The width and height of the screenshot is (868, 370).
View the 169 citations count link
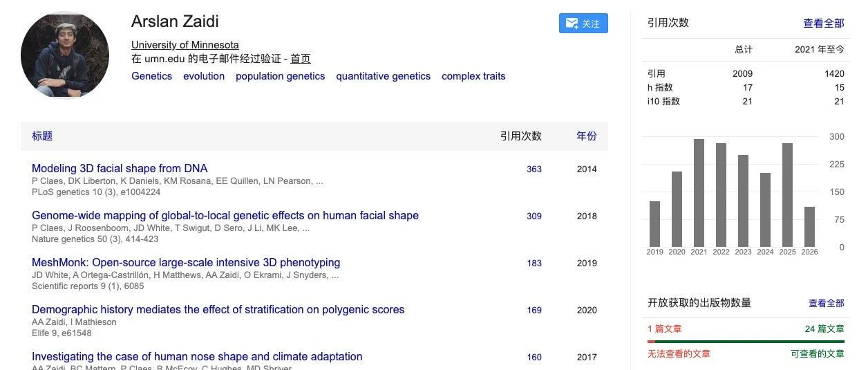pos(534,310)
